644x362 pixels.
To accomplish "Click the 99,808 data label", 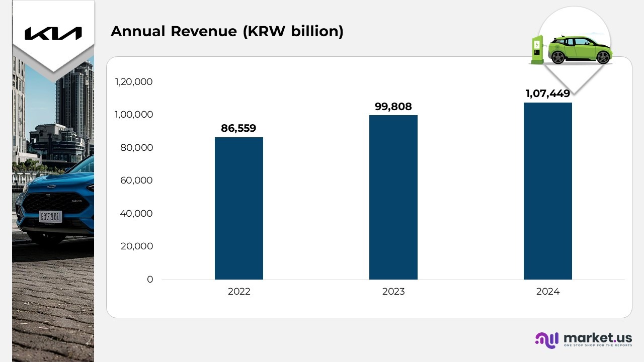I will (x=393, y=107).
